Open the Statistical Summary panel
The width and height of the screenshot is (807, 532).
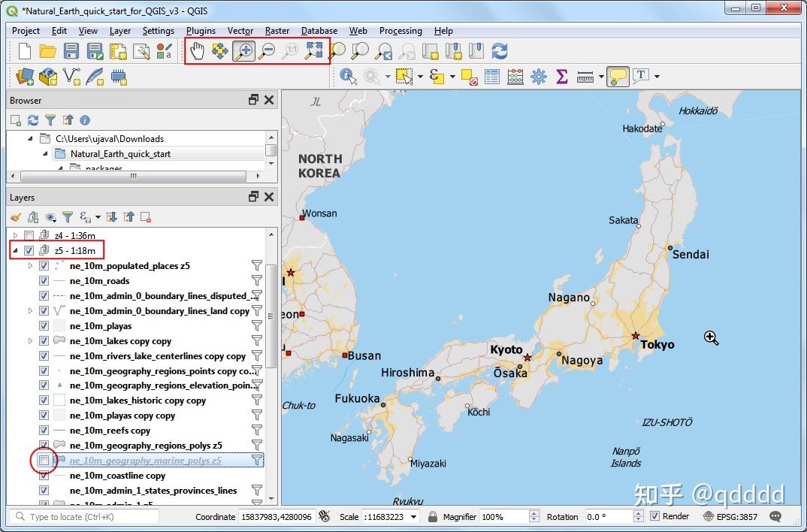[x=561, y=76]
